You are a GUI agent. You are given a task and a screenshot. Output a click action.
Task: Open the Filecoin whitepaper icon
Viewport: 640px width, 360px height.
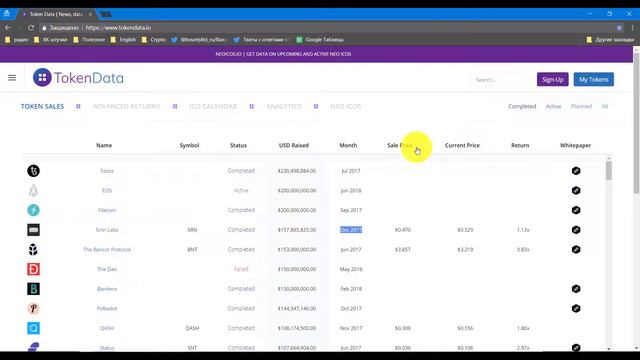pos(576,210)
